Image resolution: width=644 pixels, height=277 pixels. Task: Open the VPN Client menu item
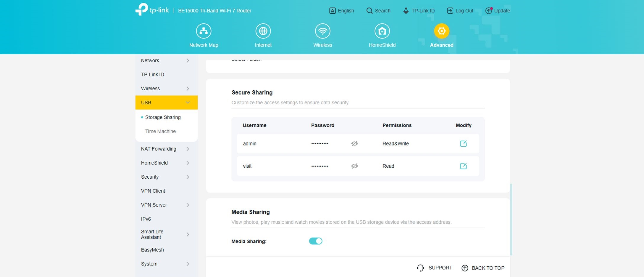pos(153,191)
